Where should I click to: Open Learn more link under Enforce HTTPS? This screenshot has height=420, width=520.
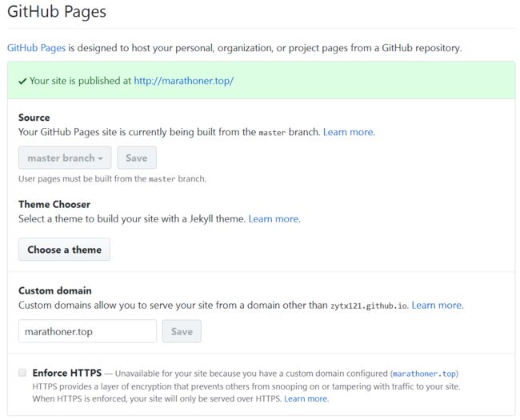(x=306, y=398)
